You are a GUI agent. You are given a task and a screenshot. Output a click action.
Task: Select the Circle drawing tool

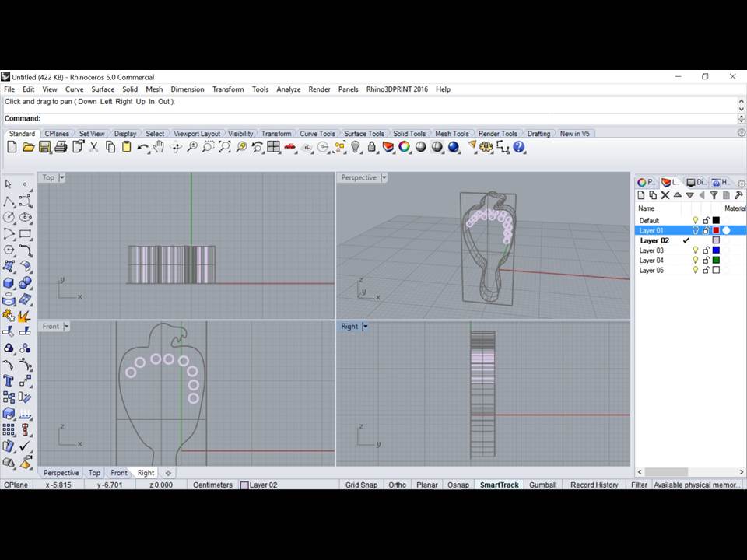point(9,217)
